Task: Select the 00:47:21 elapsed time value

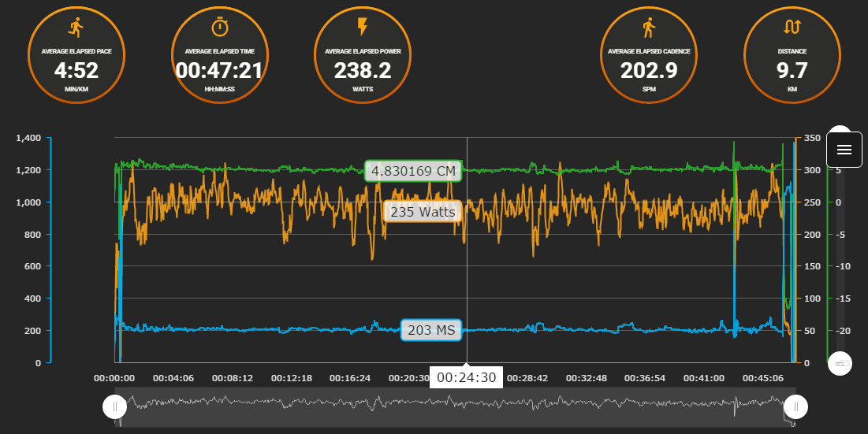Action: 219,71
